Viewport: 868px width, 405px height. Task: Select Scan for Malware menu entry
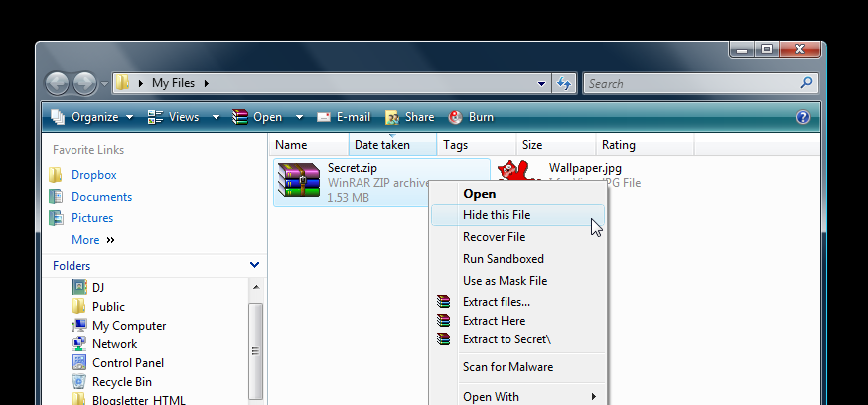point(517,367)
